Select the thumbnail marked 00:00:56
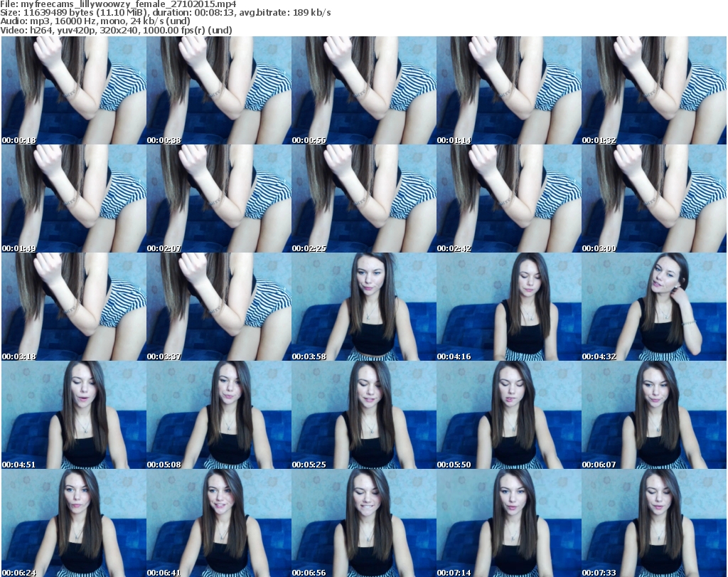The width and height of the screenshot is (728, 577). point(363,90)
